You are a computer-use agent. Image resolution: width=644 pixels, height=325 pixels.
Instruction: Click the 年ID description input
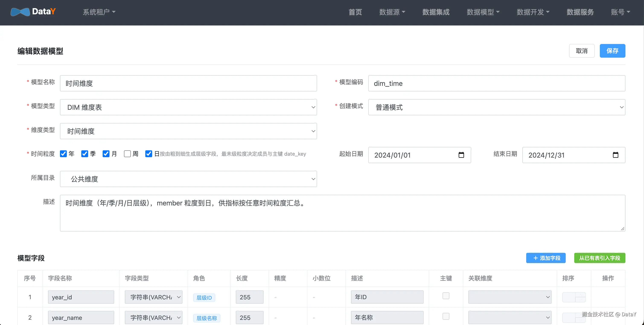pos(387,297)
